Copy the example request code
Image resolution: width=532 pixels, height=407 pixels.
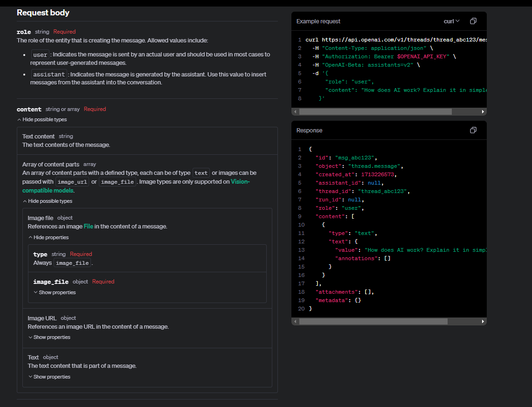click(x=473, y=21)
